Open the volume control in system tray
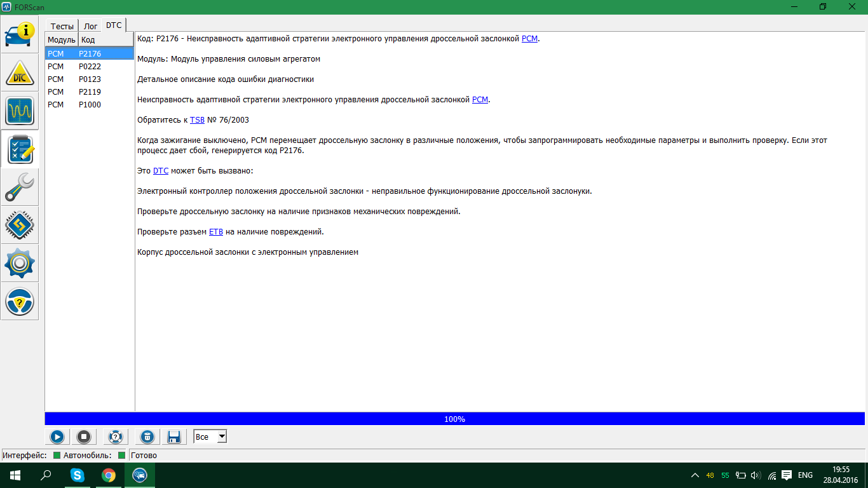 (756, 475)
